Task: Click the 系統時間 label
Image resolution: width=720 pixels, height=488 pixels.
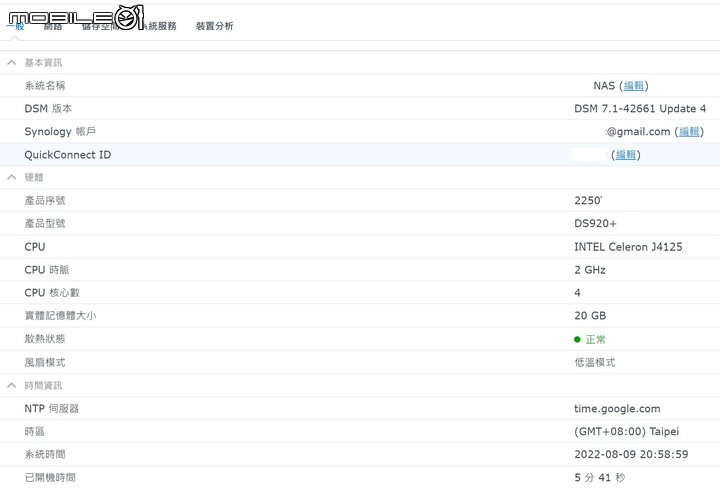Action: point(45,454)
